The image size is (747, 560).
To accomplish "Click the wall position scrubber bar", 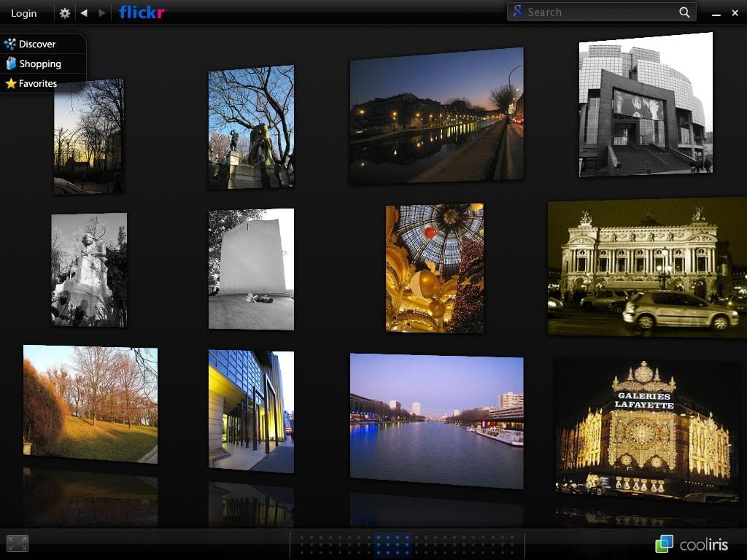I will 407,544.
